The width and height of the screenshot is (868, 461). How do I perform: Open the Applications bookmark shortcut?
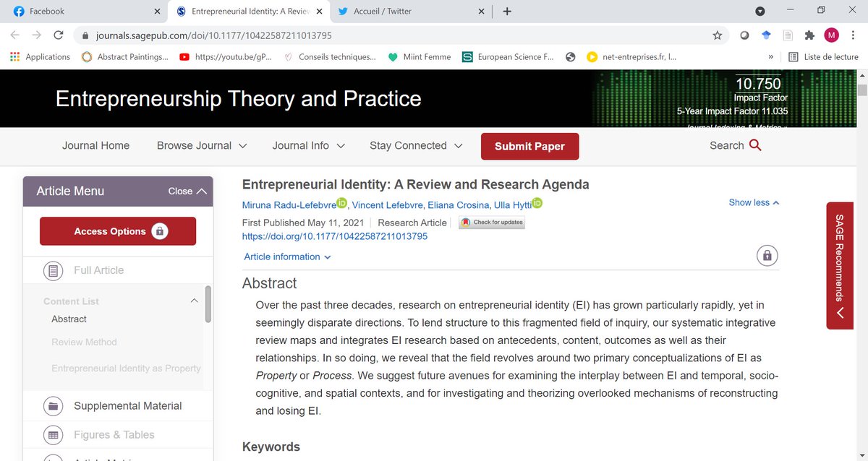(x=41, y=56)
